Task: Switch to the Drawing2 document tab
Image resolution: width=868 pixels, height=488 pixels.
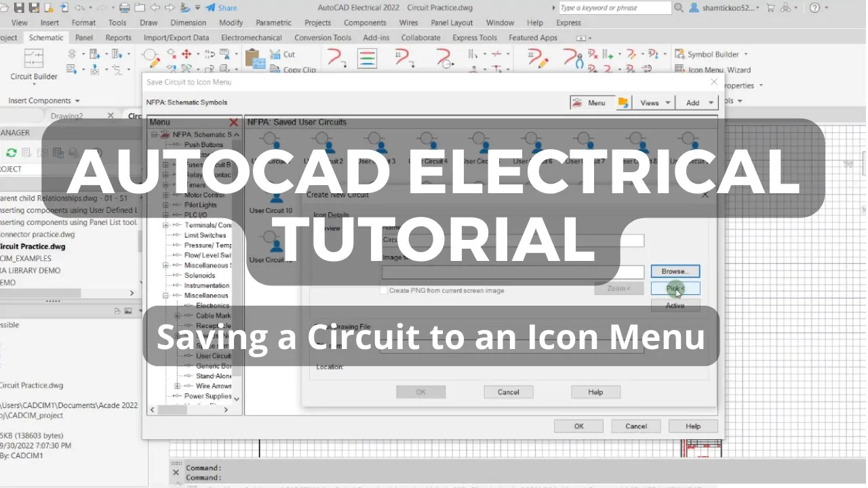Action: click(66, 116)
